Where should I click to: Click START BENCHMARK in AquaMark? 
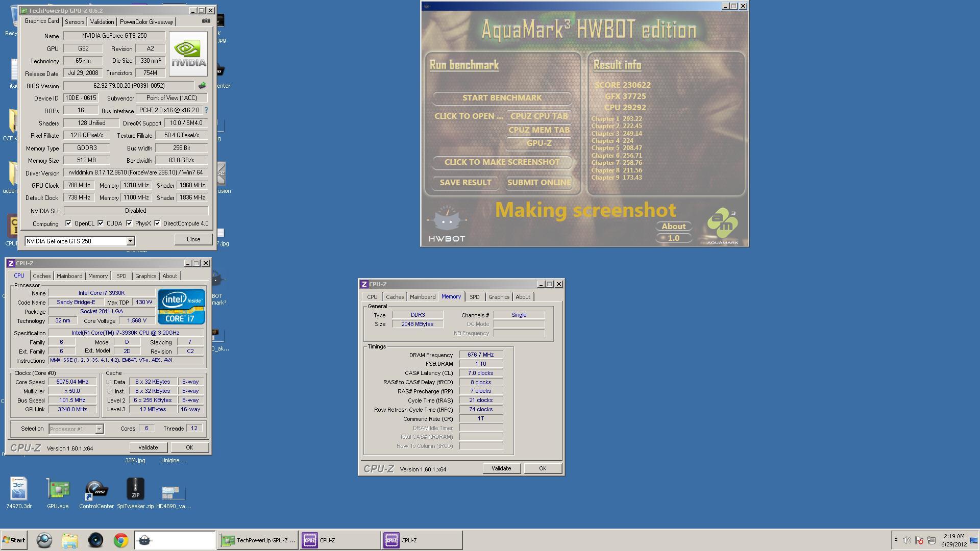(x=502, y=98)
